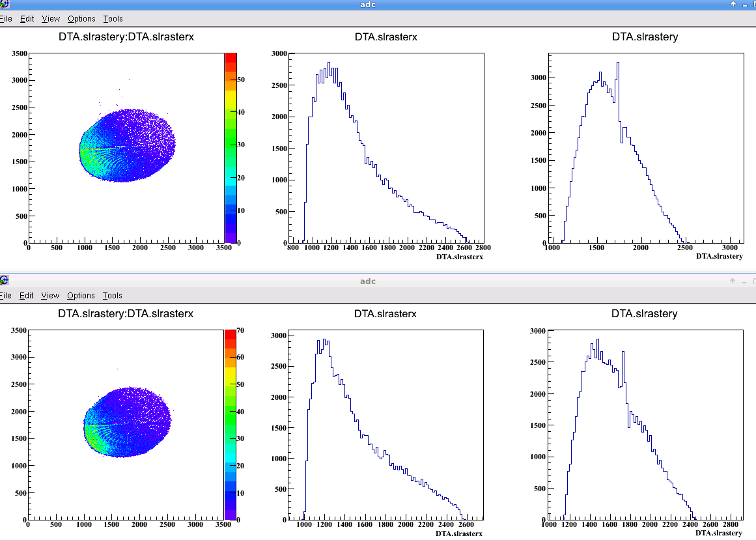
Task: Click x-axis label DTA.slrasterx in upper window
Action: coord(460,257)
